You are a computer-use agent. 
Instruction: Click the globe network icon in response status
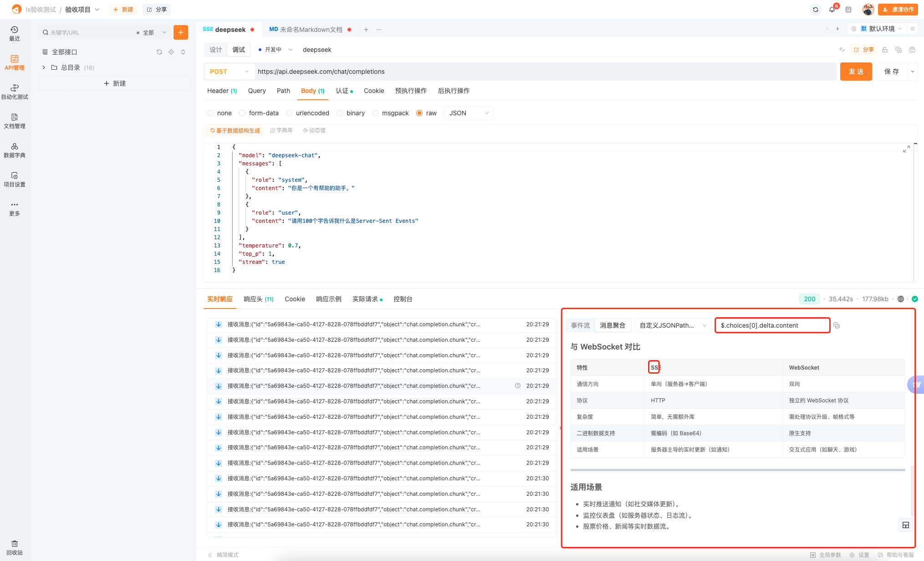901,299
